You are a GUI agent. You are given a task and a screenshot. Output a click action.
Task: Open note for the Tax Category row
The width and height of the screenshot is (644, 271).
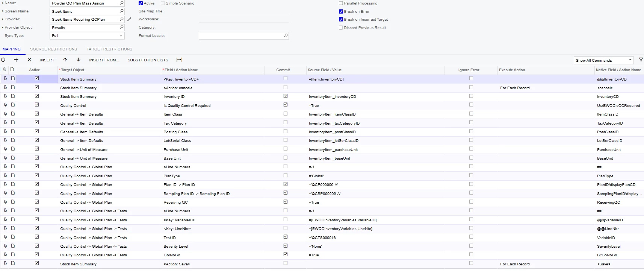[13, 122]
